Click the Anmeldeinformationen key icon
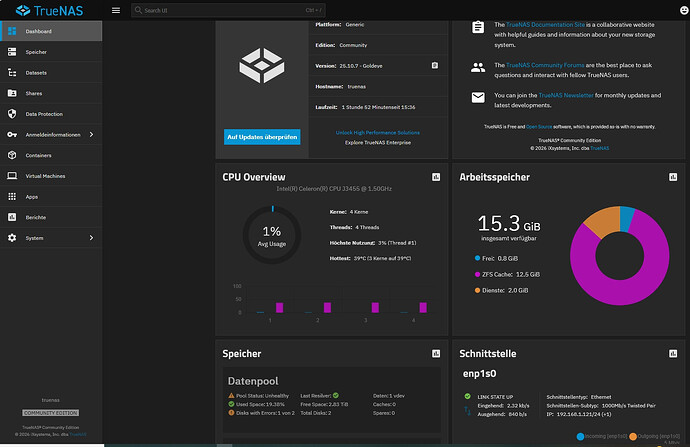Image resolution: width=690 pixels, height=447 pixels. click(12, 134)
